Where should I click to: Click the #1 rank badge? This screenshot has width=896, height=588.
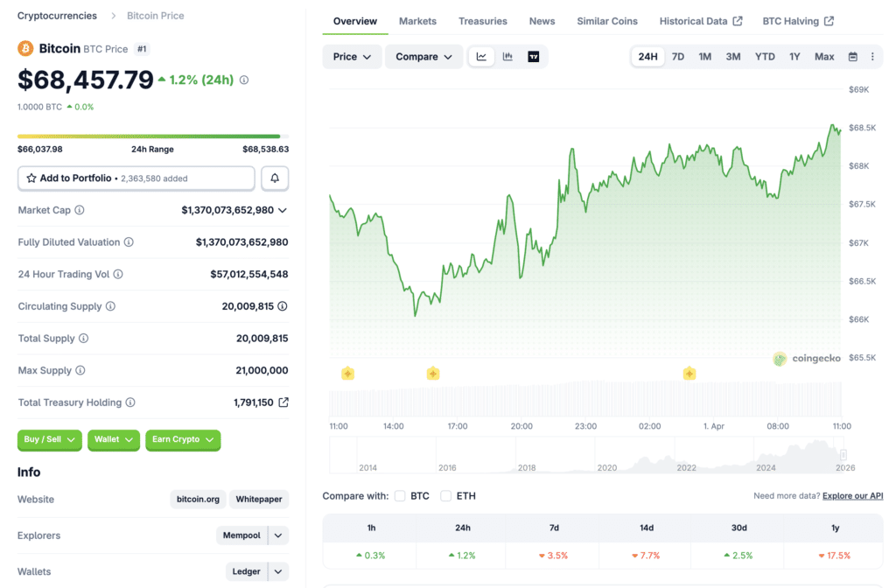[142, 49]
